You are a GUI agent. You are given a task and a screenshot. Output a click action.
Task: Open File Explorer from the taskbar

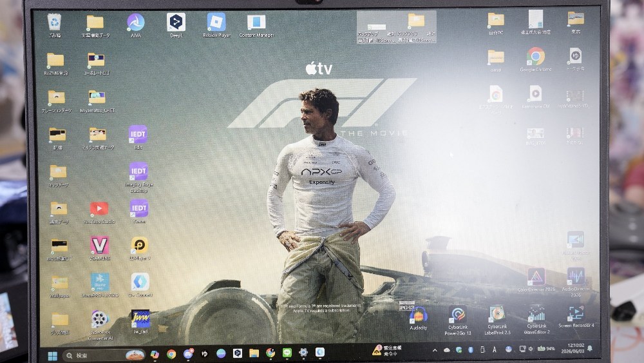pos(254,353)
